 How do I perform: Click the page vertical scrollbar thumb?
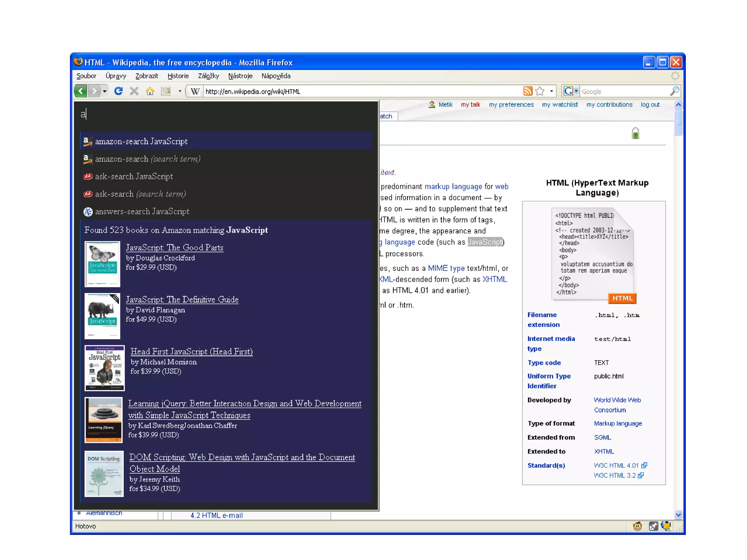[678, 122]
